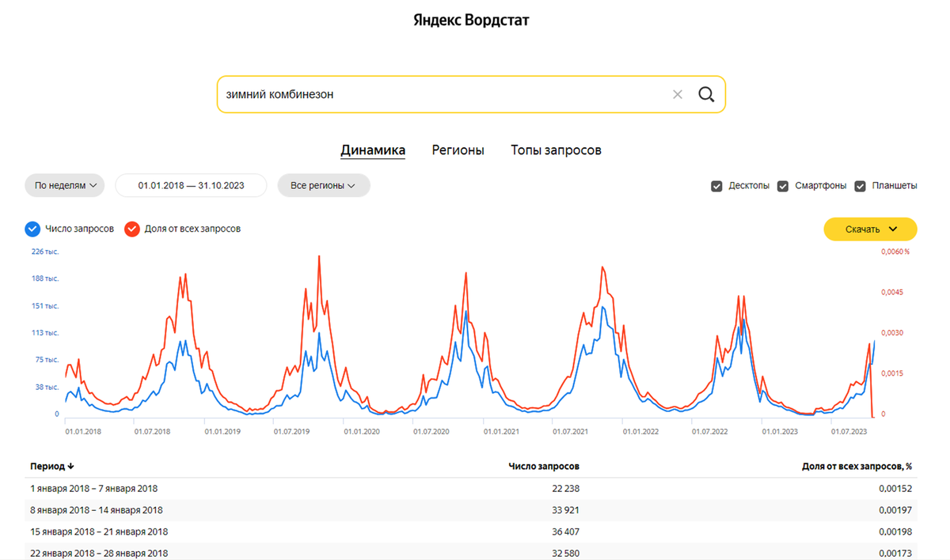Click the Число запросов column header

coord(544,467)
